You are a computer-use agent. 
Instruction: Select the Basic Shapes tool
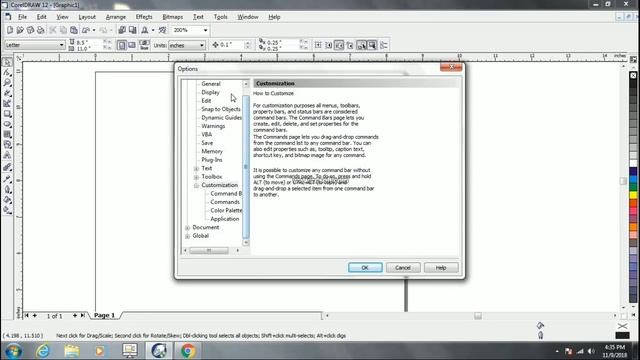7,144
